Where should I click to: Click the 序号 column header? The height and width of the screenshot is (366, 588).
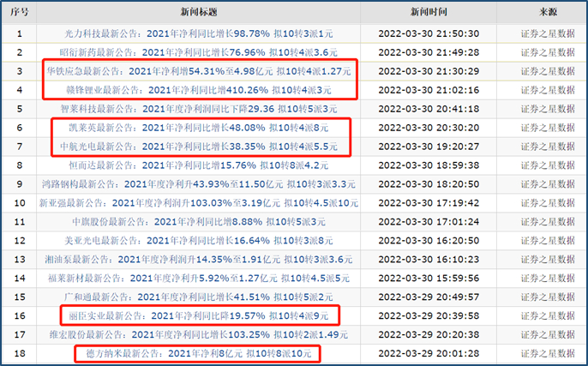point(19,12)
